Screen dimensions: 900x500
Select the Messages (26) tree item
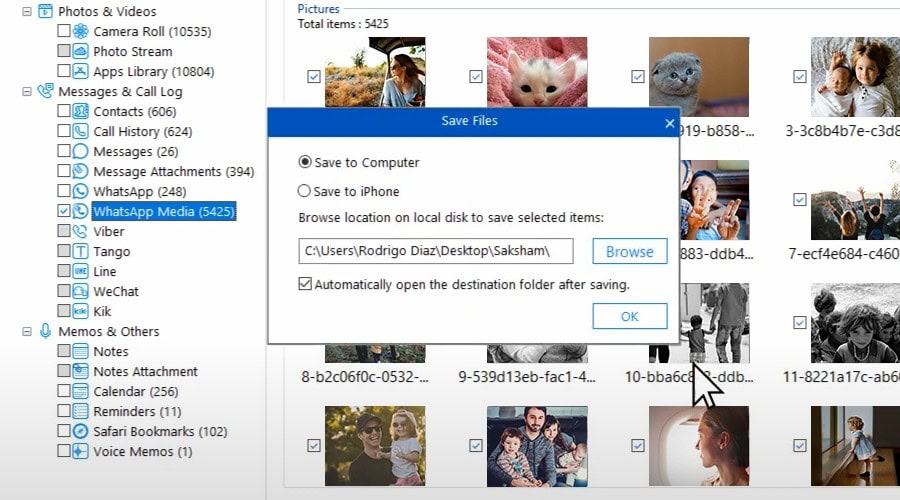(135, 152)
